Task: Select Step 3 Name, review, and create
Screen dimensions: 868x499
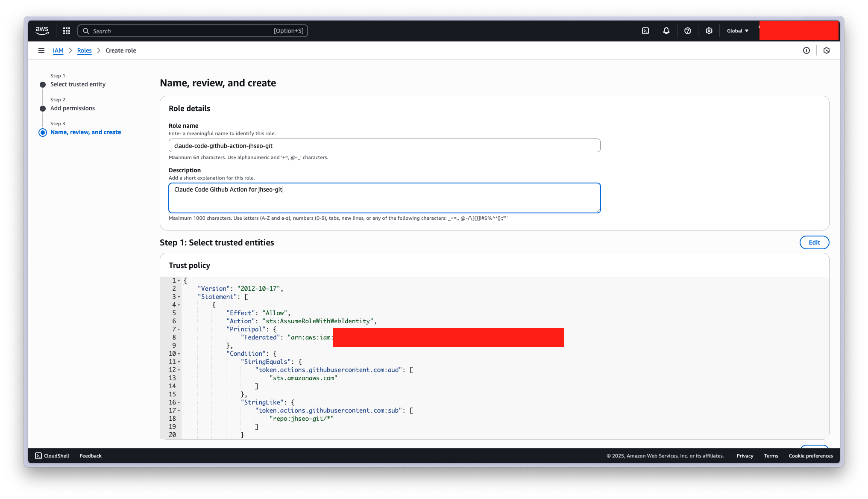Action: (x=85, y=132)
